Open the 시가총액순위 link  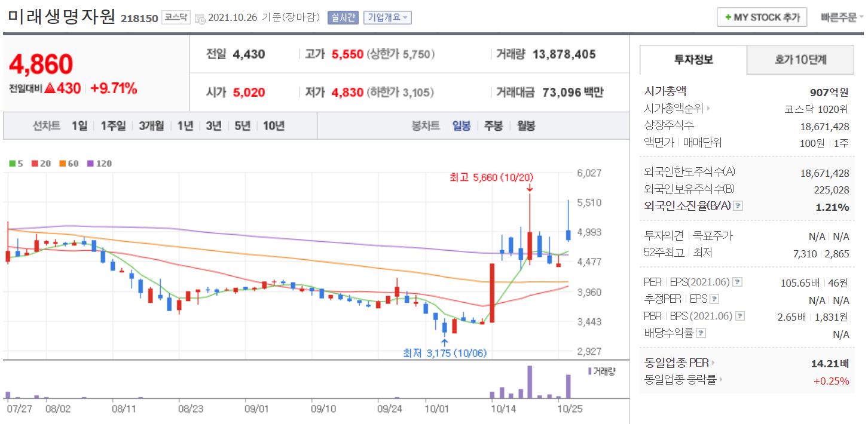674,109
